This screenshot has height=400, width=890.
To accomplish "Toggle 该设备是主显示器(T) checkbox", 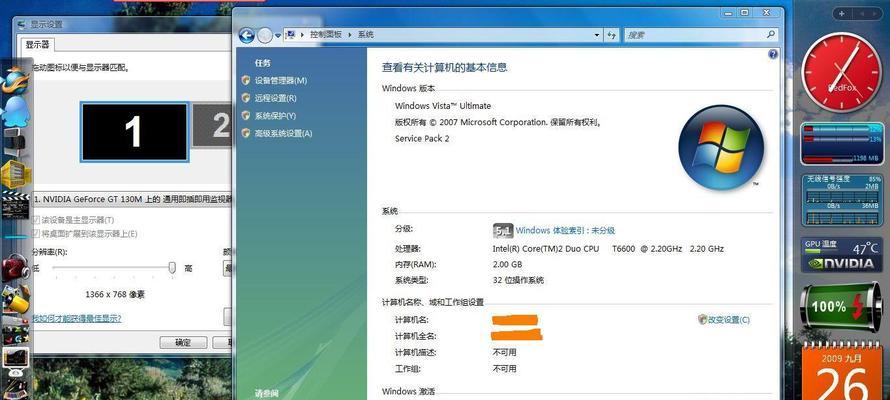I will [36, 220].
